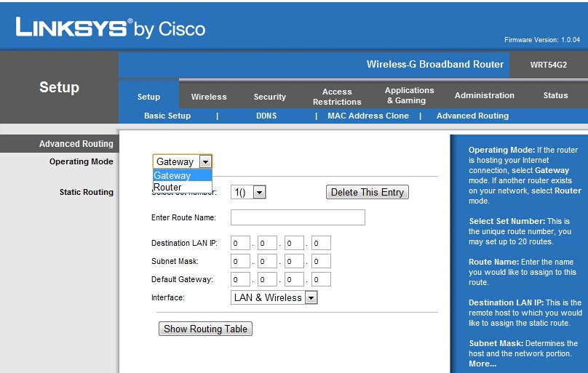Click second octet of Default Gateway
The height and width of the screenshot is (373, 588).
click(267, 279)
